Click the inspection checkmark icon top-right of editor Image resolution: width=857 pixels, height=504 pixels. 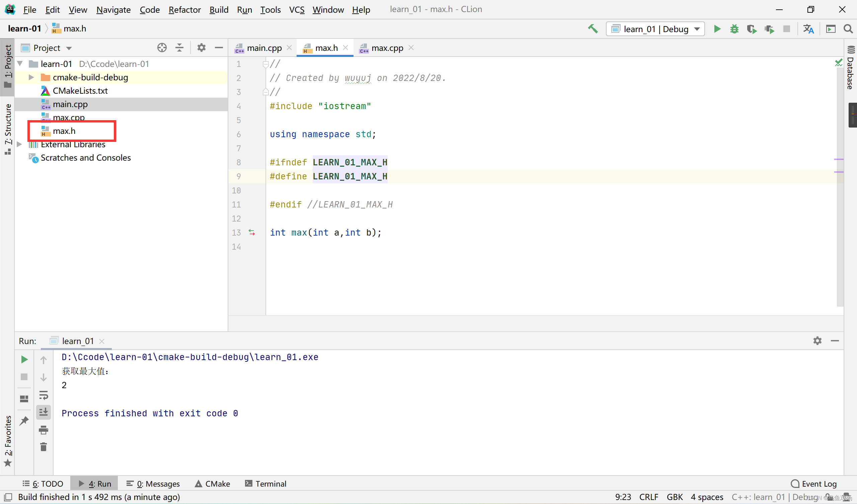839,62
